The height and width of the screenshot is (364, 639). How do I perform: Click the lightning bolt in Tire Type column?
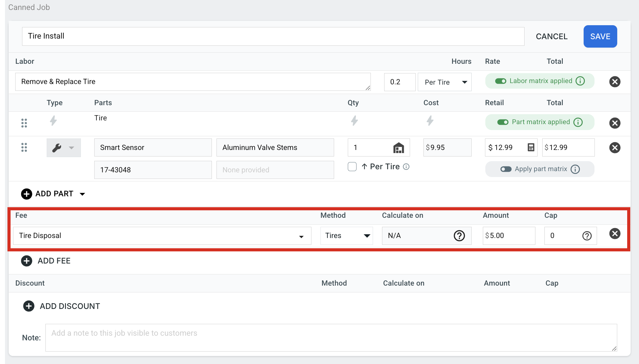coord(54,121)
